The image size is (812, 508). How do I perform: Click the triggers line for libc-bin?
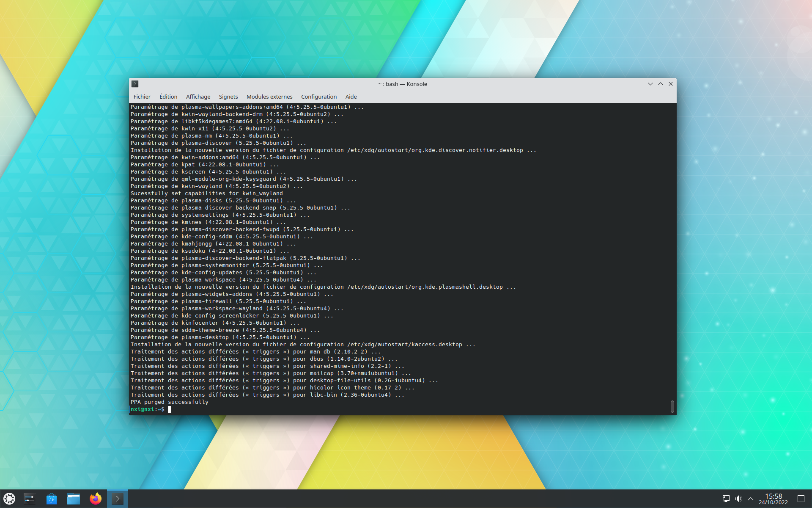click(268, 395)
